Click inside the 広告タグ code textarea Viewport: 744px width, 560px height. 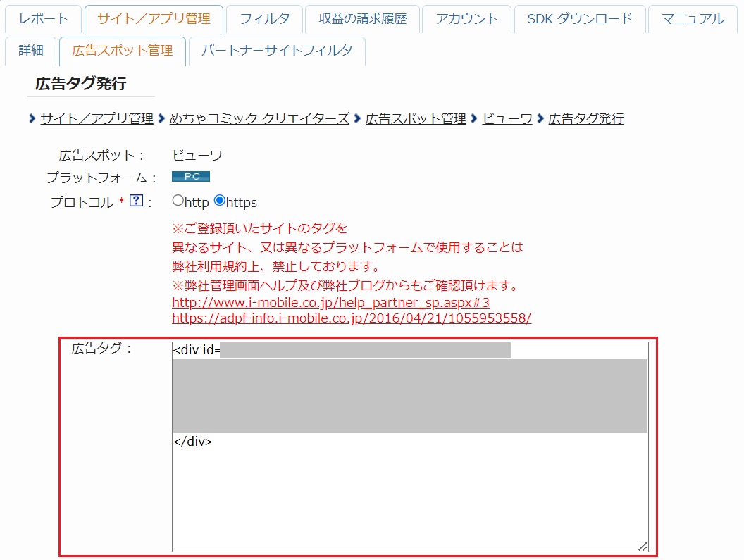[x=409, y=493]
